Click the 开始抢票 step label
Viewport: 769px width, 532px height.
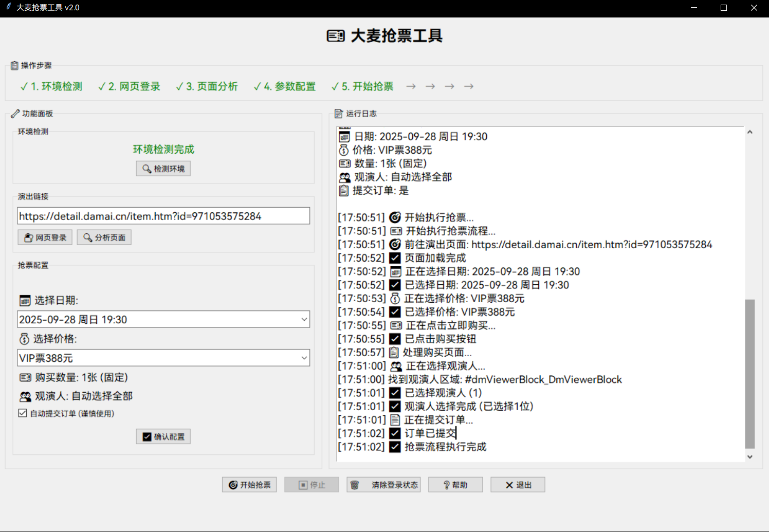[x=362, y=86]
